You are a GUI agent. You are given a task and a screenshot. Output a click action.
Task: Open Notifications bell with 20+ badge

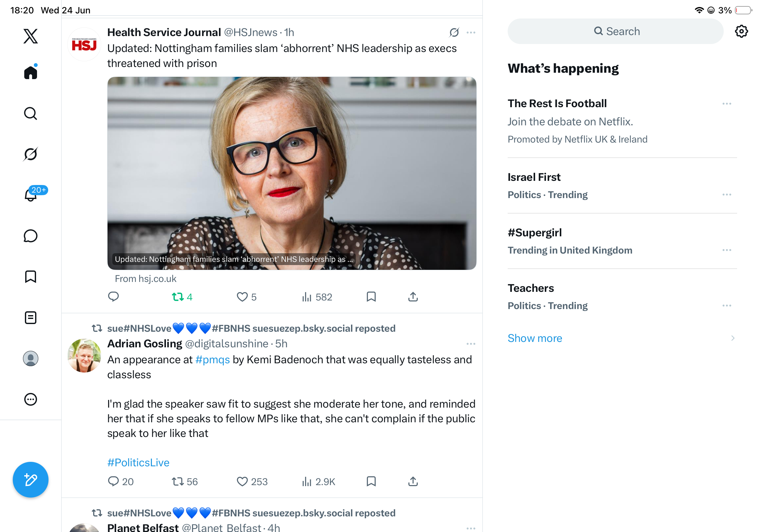(31, 194)
